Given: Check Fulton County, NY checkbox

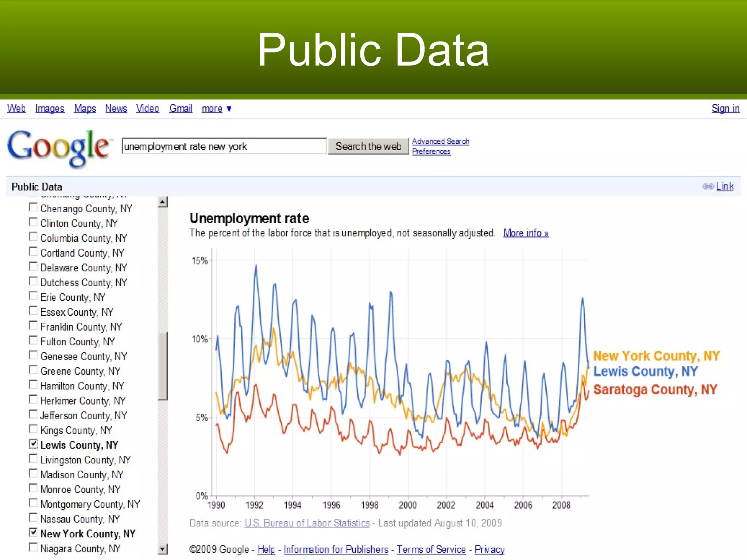Looking at the screenshot, I should coord(33,340).
